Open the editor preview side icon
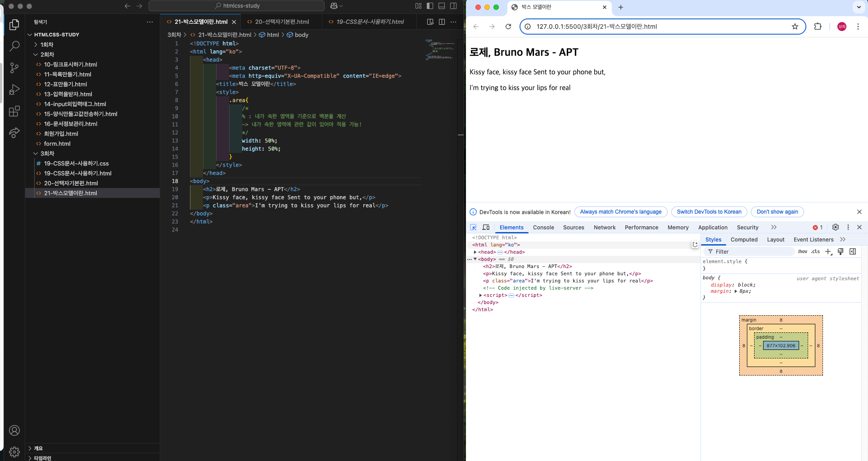Viewport: 868px width, 461px height. pos(430,22)
